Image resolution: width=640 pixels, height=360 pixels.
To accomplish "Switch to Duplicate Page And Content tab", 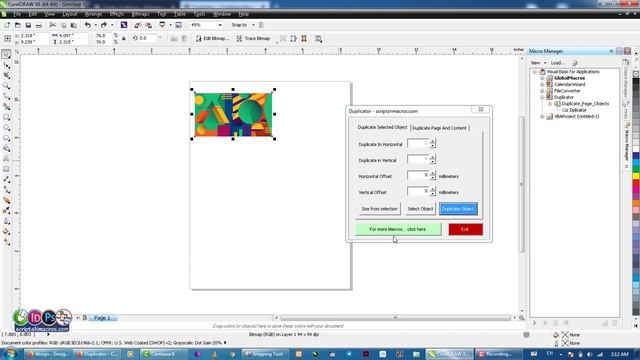I will pos(439,128).
